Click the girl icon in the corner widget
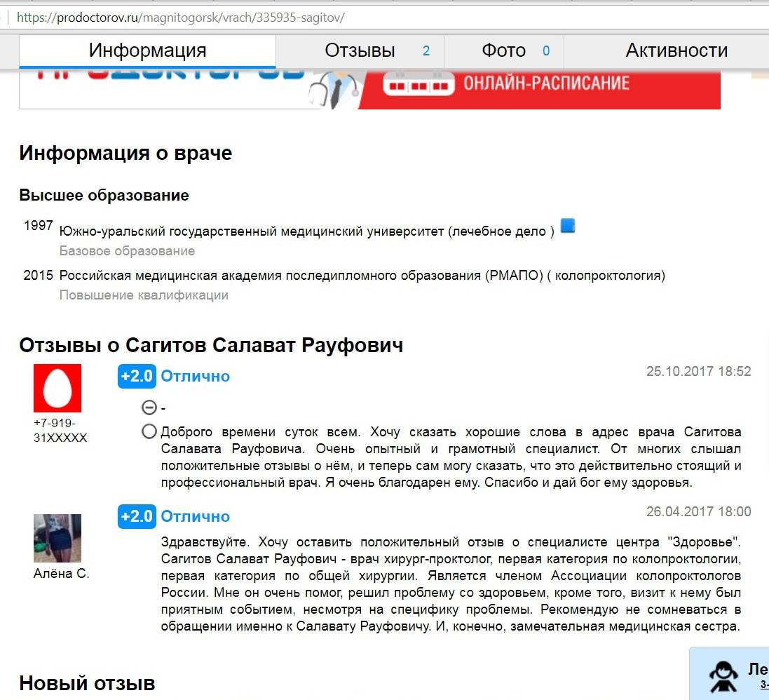The image size is (769, 700). (x=723, y=678)
